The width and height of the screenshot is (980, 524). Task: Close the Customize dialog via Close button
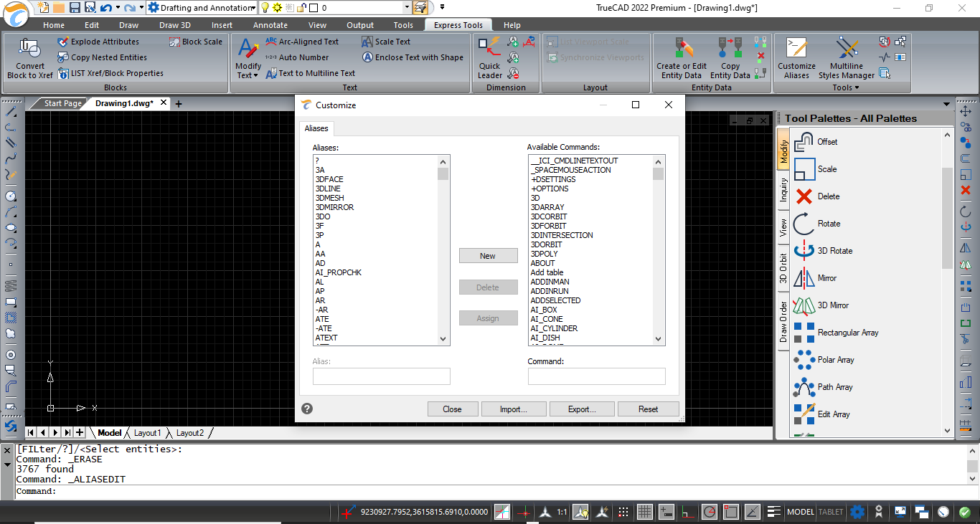(452, 409)
